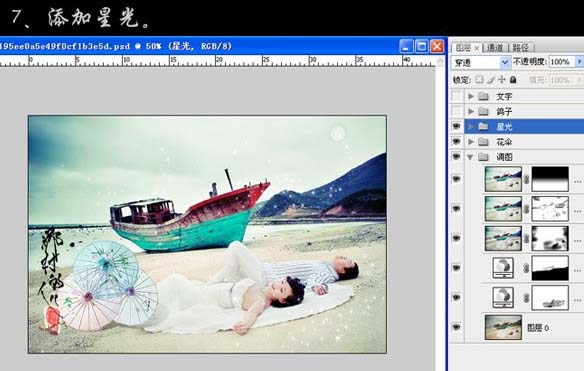This screenshot has width=584, height=371.
Task: Select the 文字 group name
Action: pyautogui.click(x=504, y=96)
